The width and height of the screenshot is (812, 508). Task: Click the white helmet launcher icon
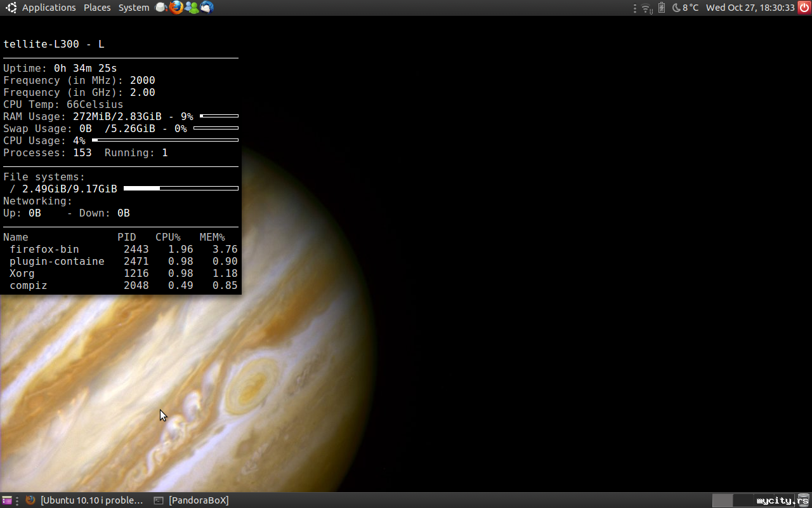pyautogui.click(x=161, y=8)
